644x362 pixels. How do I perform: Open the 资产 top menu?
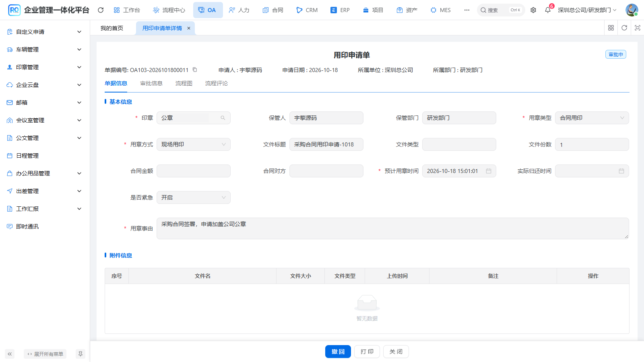(x=407, y=10)
